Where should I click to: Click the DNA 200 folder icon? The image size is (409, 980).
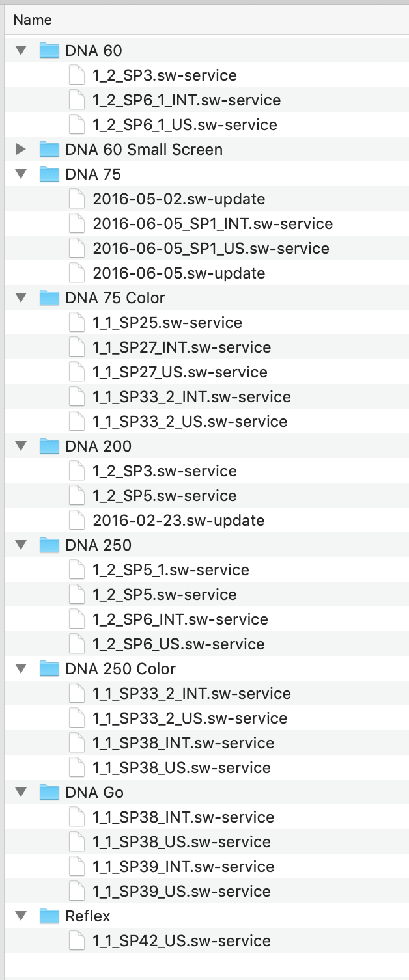[49, 446]
